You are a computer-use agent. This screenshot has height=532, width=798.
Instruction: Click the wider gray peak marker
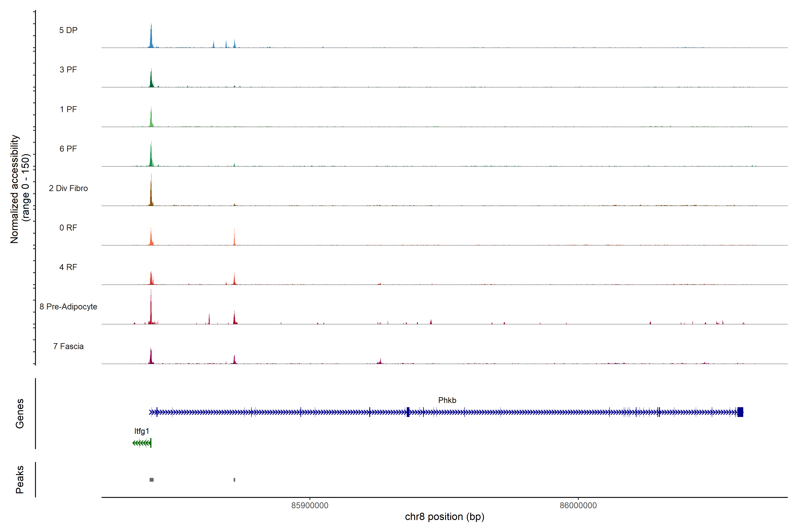(152, 480)
